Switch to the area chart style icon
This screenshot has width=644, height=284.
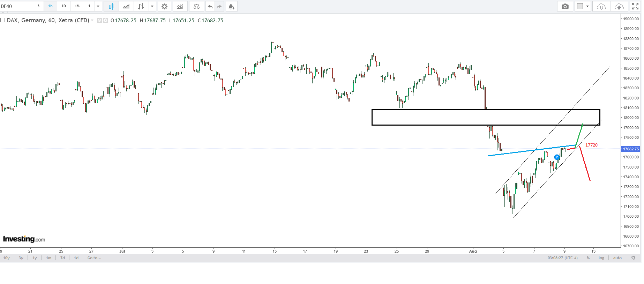click(126, 6)
